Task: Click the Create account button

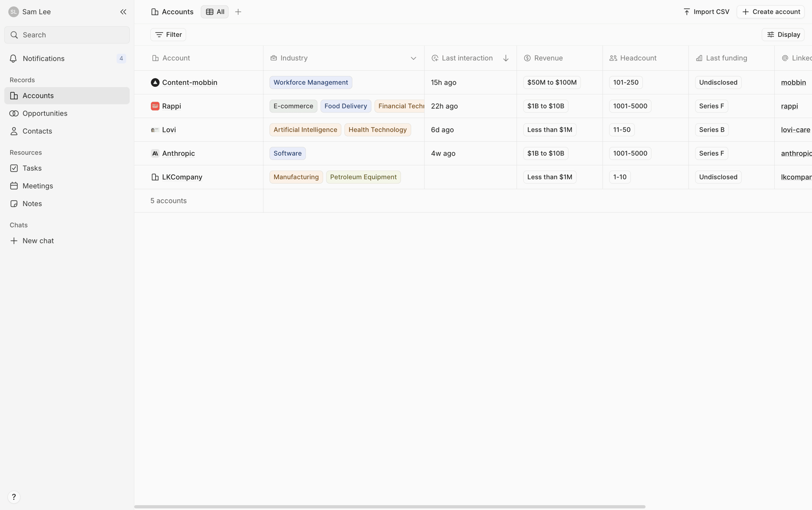Action: tap(771, 12)
